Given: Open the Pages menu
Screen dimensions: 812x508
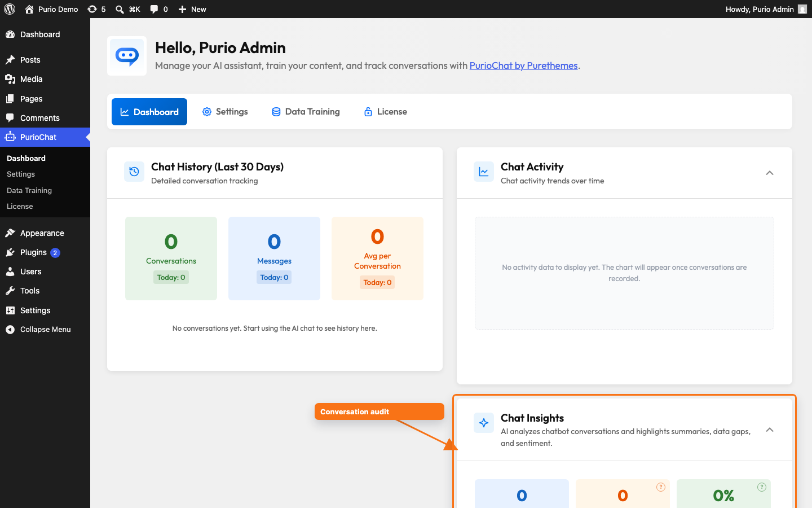Looking at the screenshot, I should pyautogui.click(x=45, y=99).
